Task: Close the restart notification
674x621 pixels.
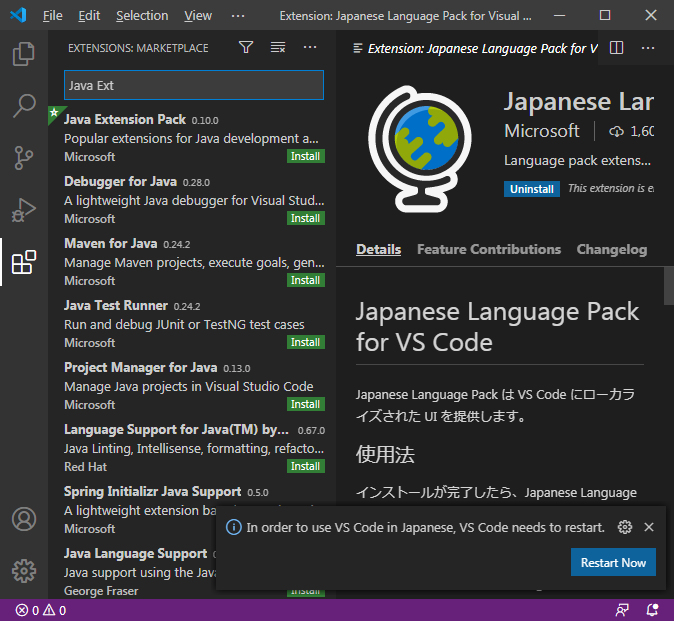Action: click(649, 527)
